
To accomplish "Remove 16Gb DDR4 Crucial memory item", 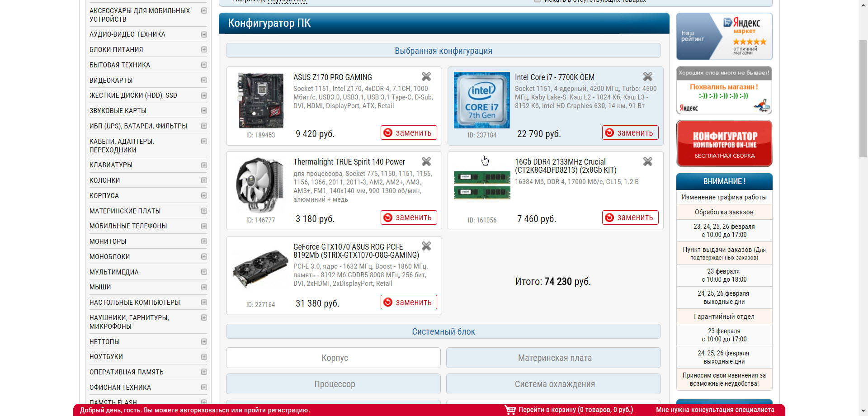I will pyautogui.click(x=648, y=161).
